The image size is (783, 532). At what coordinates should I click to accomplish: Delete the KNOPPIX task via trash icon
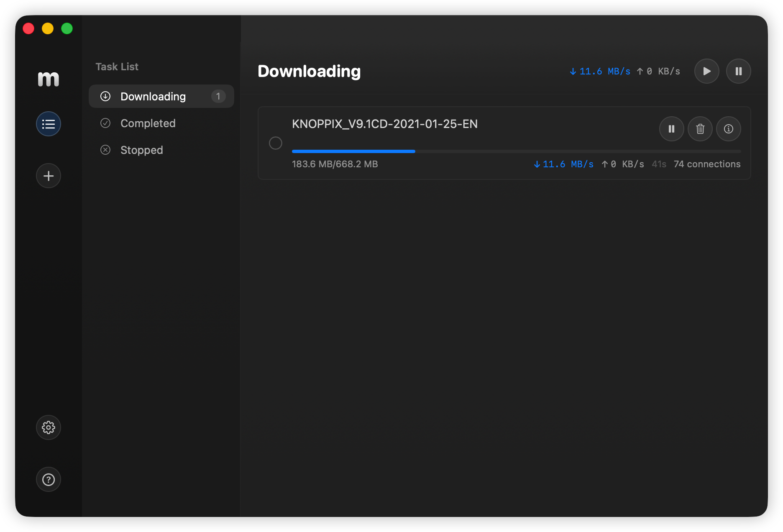[700, 129]
